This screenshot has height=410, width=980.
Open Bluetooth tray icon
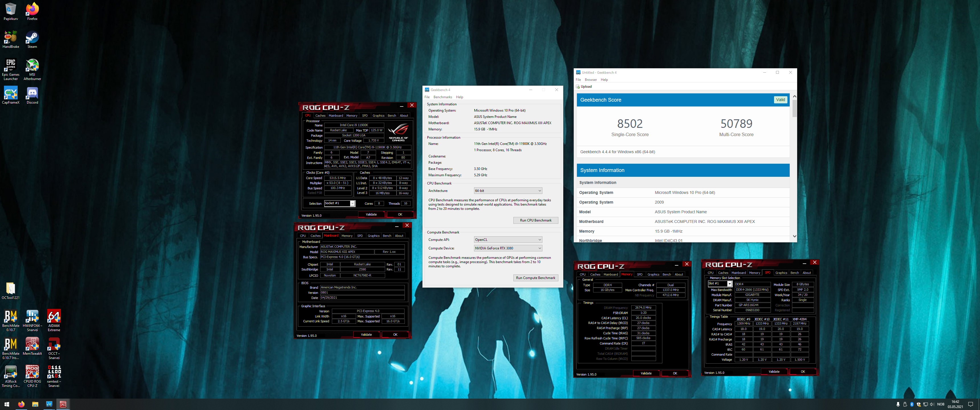(912, 404)
